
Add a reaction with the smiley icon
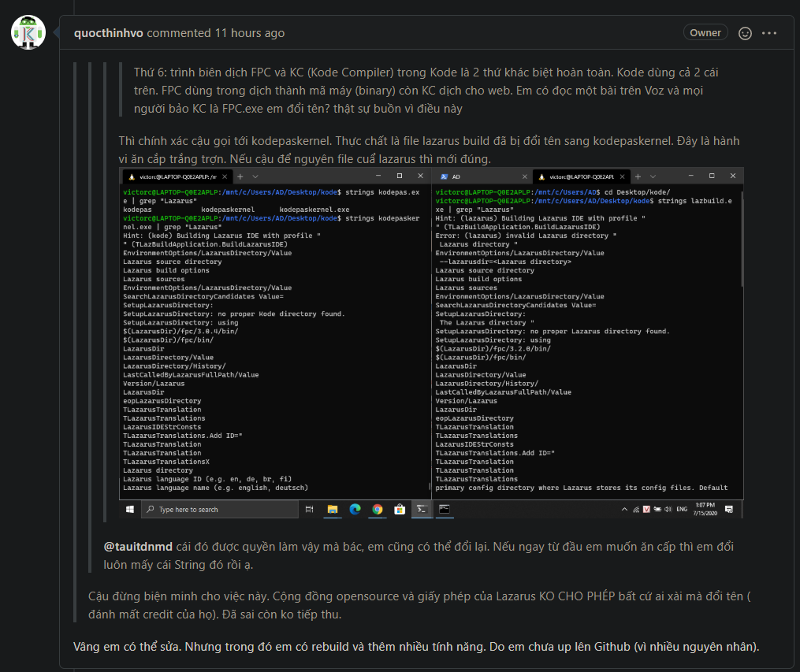(745, 33)
